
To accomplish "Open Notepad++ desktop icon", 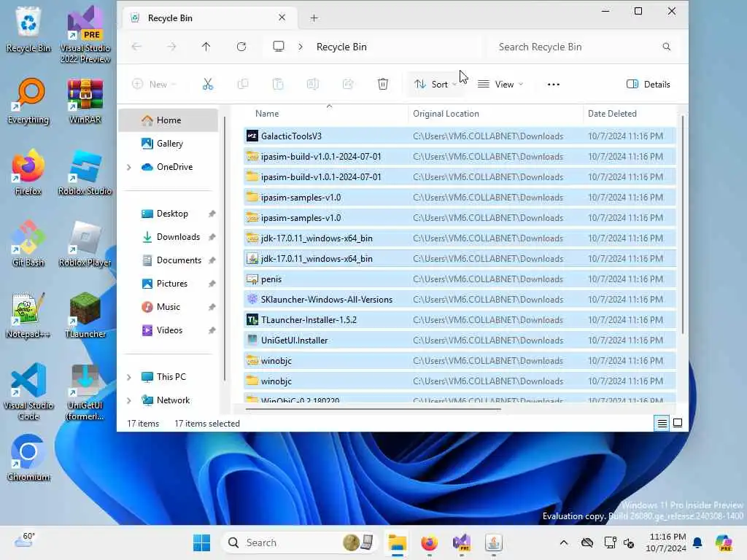I will pos(28,315).
